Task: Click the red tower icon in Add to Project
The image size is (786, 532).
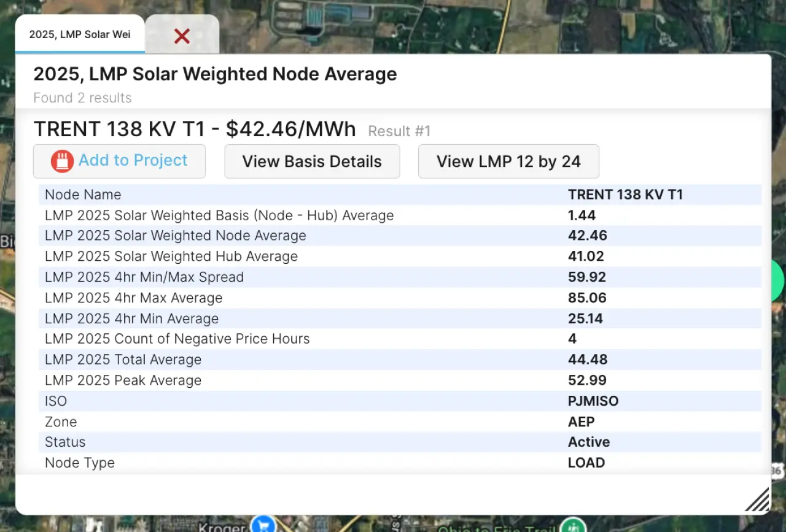Action: [x=63, y=161]
